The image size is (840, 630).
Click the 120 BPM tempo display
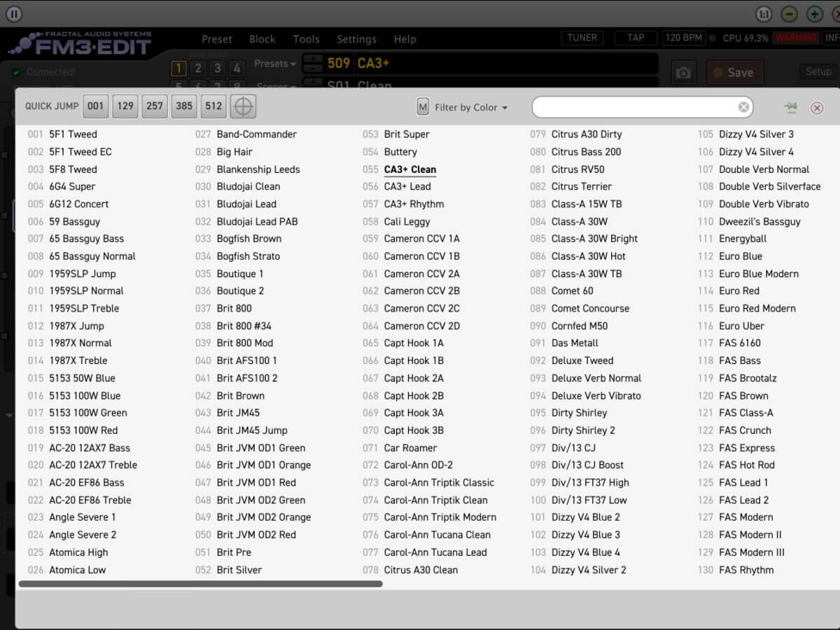(x=683, y=38)
